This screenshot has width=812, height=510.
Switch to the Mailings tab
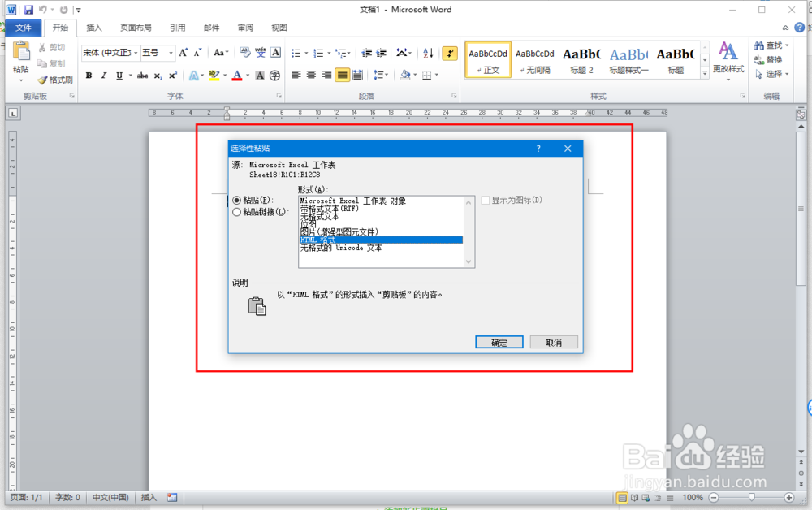tap(211, 28)
